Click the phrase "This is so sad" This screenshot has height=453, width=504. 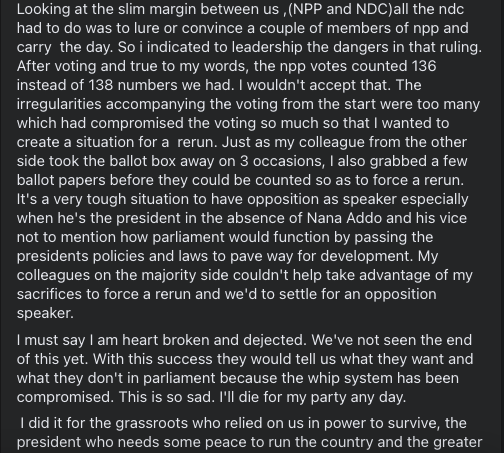point(167,397)
